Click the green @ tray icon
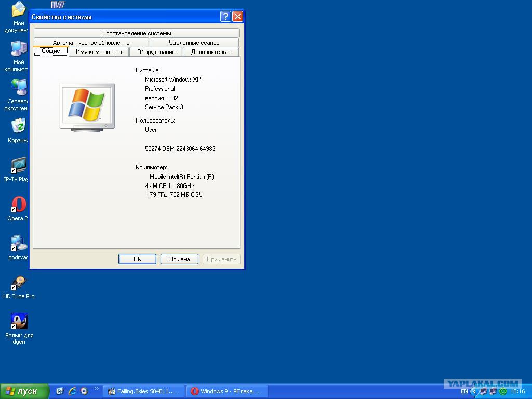The image size is (532, 399). click(503, 392)
